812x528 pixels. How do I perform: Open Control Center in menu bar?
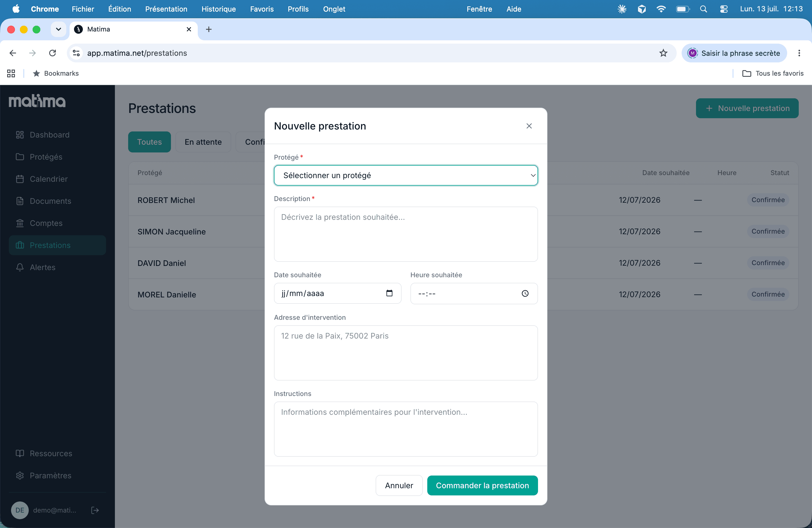[x=724, y=9]
